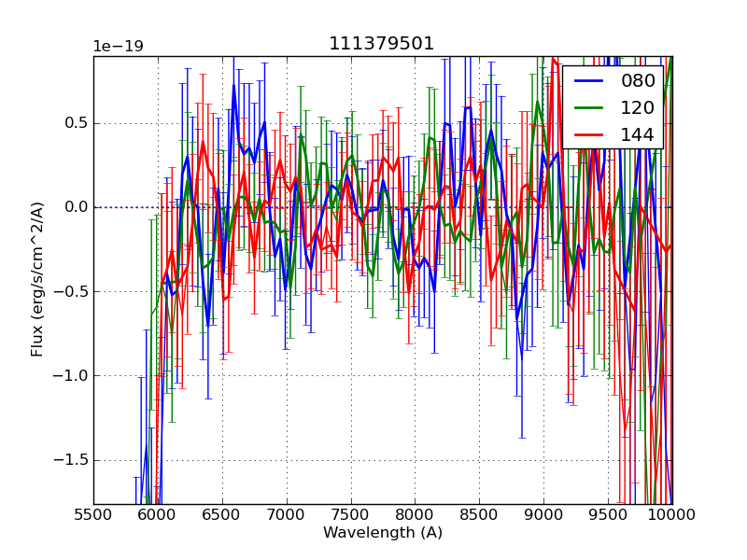Click the green line sample in the legend
This screenshot has width=747, height=560.
590,108
